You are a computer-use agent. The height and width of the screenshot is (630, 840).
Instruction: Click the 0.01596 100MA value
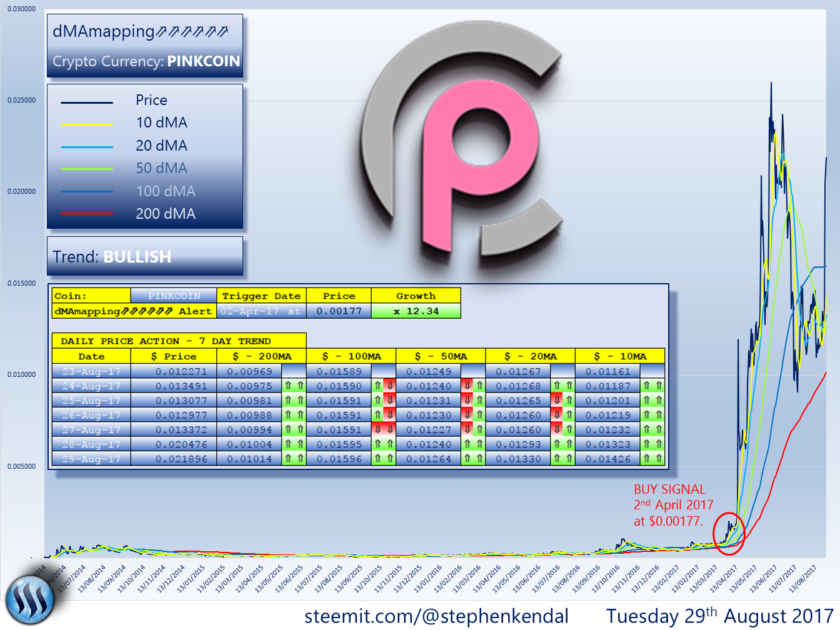(339, 459)
